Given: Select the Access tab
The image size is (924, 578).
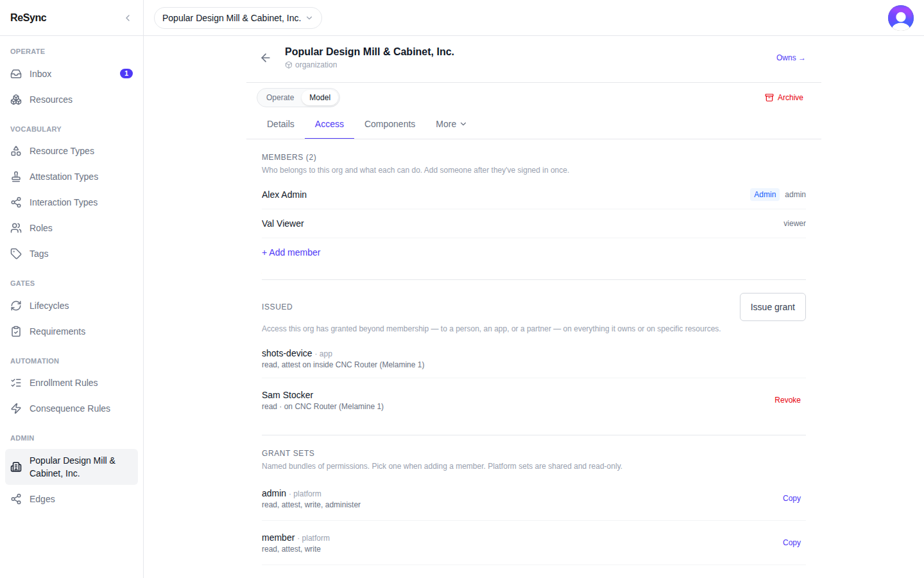Looking at the screenshot, I should coord(329,124).
